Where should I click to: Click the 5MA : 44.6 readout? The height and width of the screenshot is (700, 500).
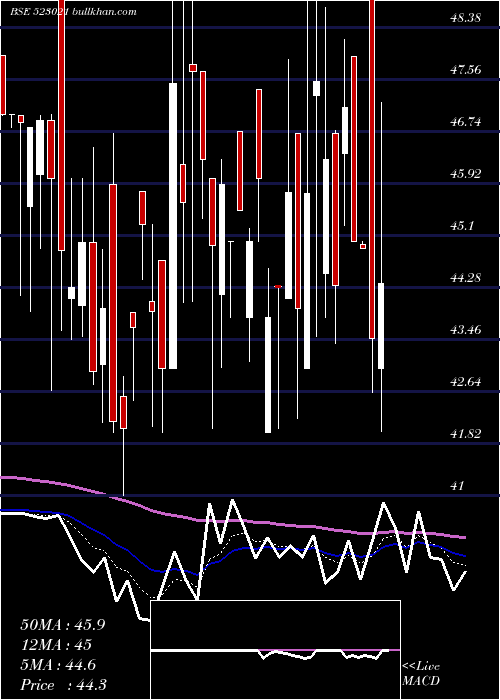coord(58,665)
